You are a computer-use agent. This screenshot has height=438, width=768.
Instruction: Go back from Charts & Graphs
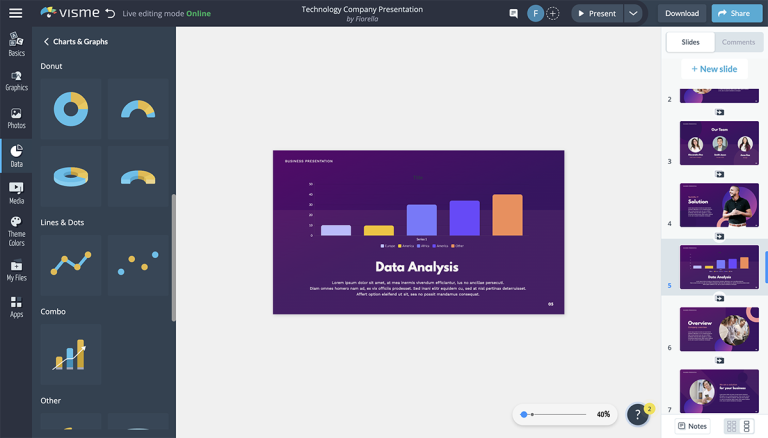pyautogui.click(x=46, y=42)
